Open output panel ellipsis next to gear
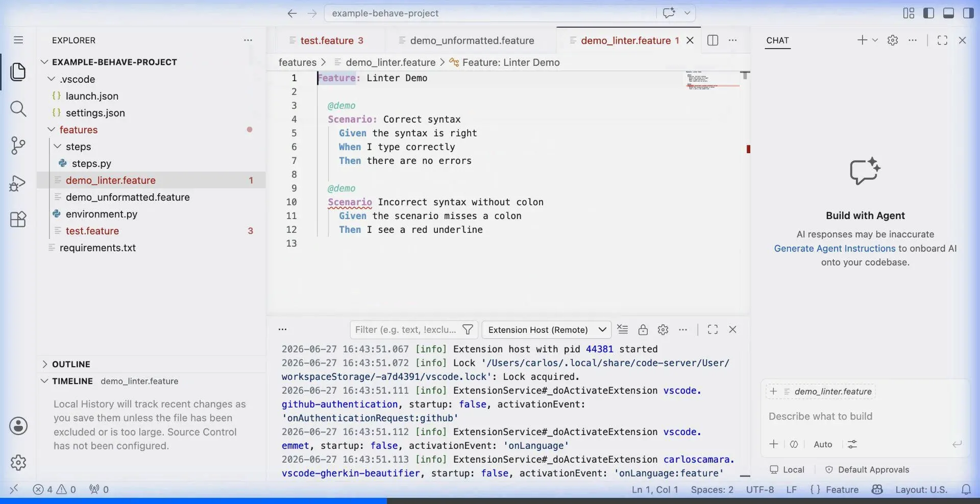Screen dimensions: 980x504 pyautogui.click(x=683, y=329)
